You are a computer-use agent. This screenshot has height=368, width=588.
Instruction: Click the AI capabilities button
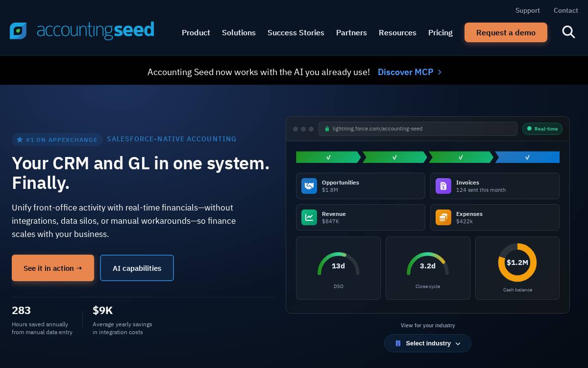[137, 268]
